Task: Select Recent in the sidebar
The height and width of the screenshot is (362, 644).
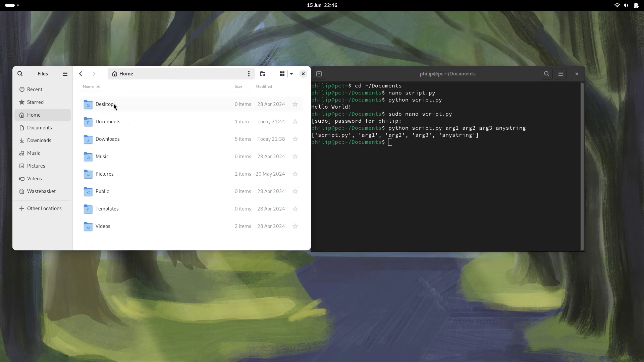Action: pos(43,89)
